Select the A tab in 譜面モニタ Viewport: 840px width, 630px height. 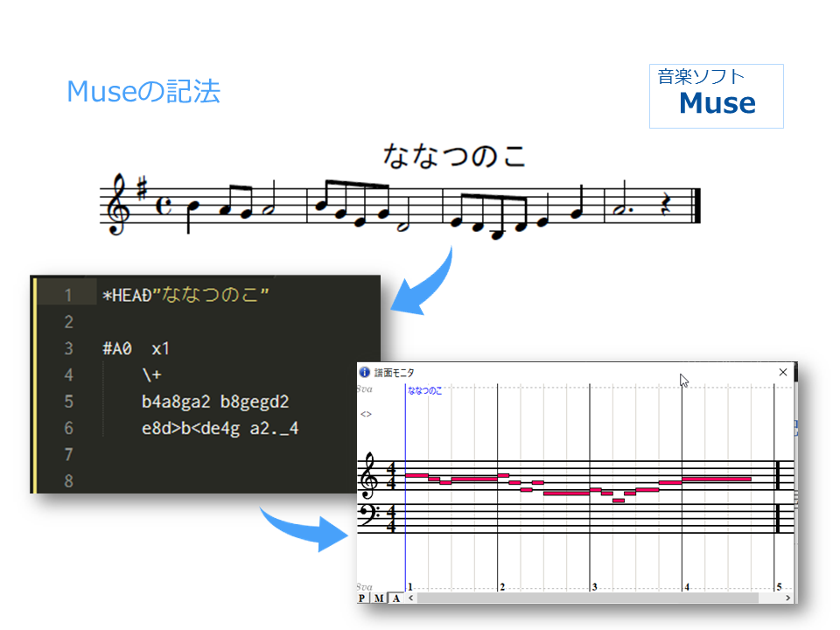395,598
